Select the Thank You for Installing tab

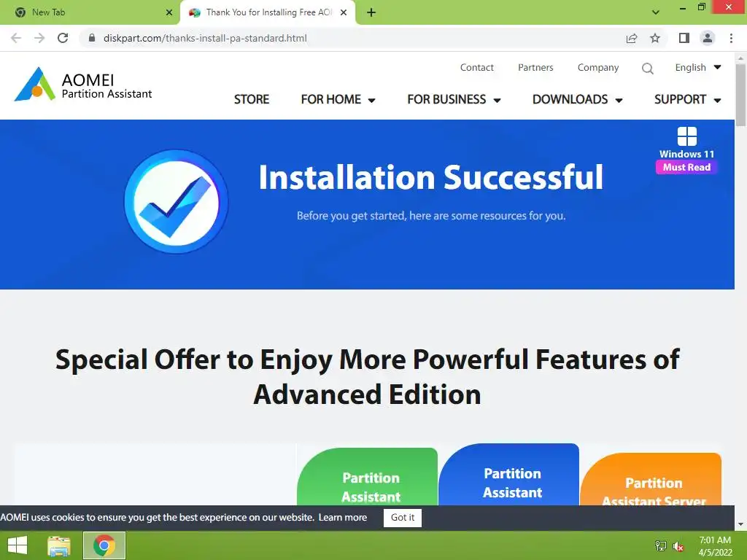(268, 12)
